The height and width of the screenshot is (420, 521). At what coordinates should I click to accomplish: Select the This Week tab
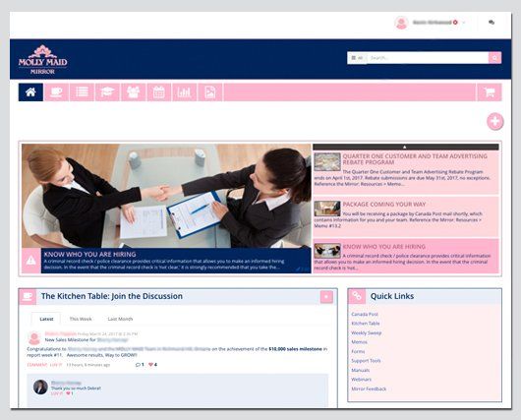(81, 319)
